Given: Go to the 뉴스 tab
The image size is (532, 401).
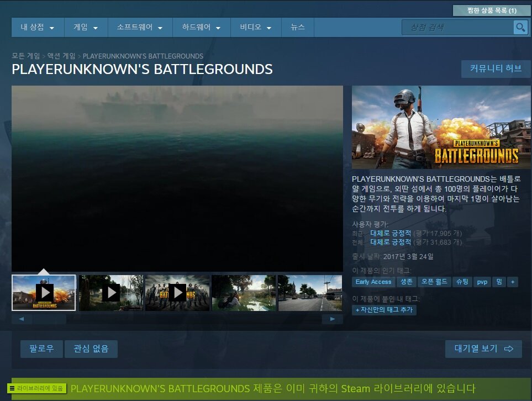Looking at the screenshot, I should 298,27.
